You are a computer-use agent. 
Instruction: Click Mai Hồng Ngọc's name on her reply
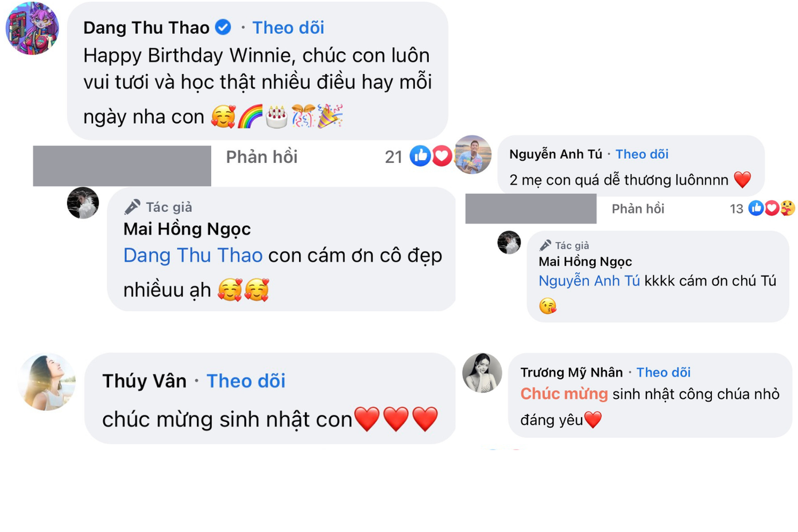tap(186, 228)
